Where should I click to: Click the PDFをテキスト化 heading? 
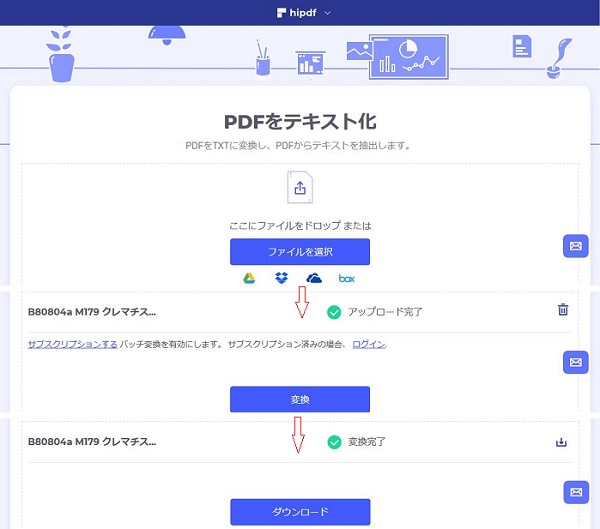(300, 122)
